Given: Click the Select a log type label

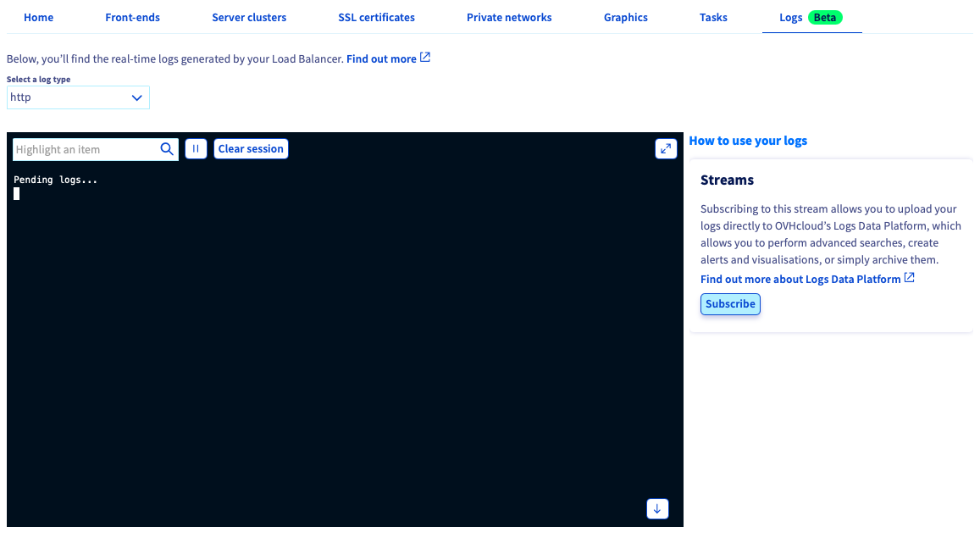Looking at the screenshot, I should (x=39, y=80).
